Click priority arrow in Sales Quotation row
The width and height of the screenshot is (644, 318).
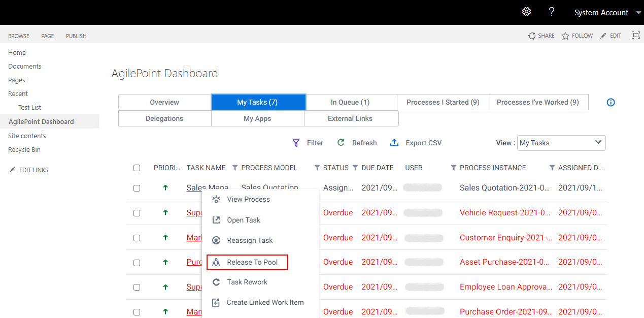pos(165,187)
